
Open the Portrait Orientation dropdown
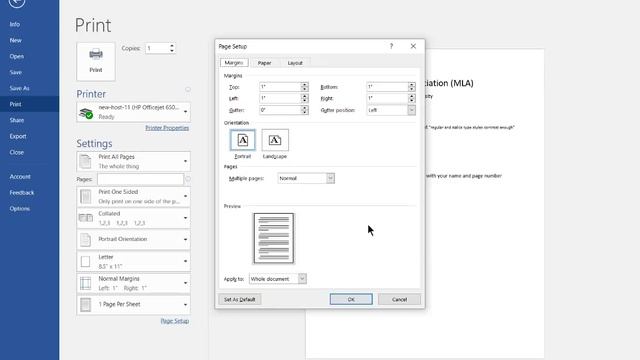[133, 240]
